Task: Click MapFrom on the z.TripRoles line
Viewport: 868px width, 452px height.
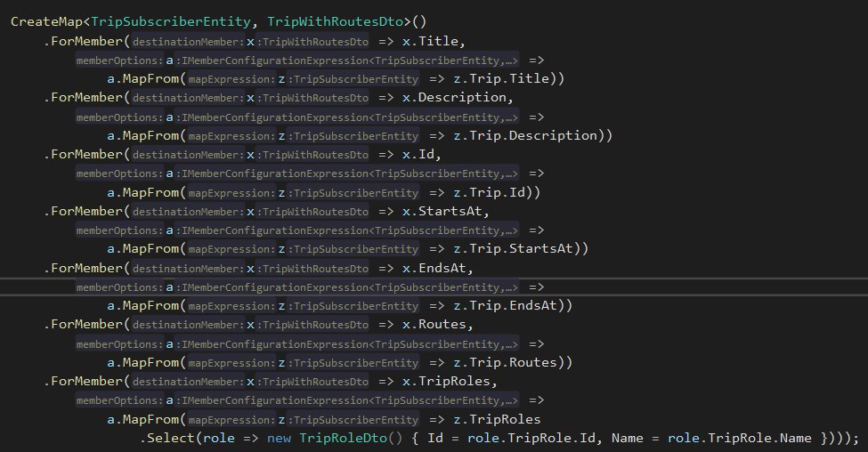Action: (x=150, y=419)
